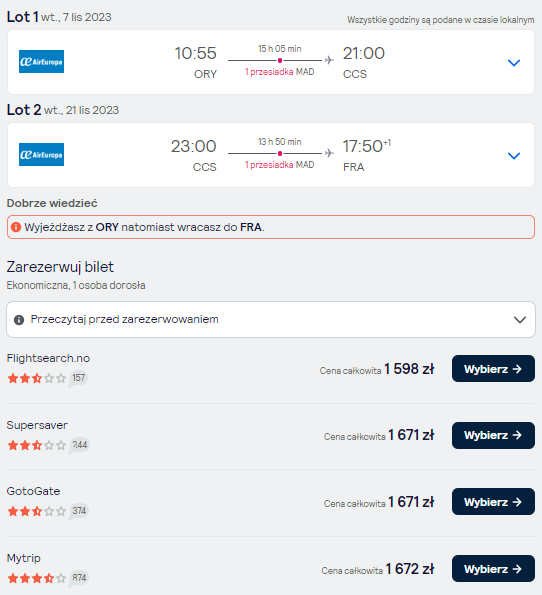Click Air Europa logo on Lot 2
The image size is (542, 595).
(41, 154)
